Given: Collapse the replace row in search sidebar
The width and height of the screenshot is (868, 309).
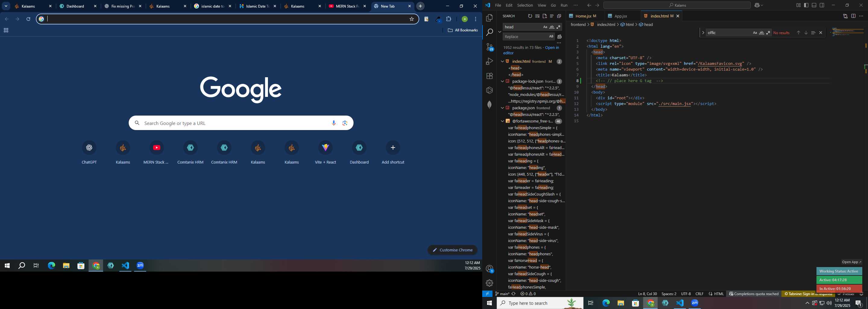Looking at the screenshot, I should (x=499, y=32).
